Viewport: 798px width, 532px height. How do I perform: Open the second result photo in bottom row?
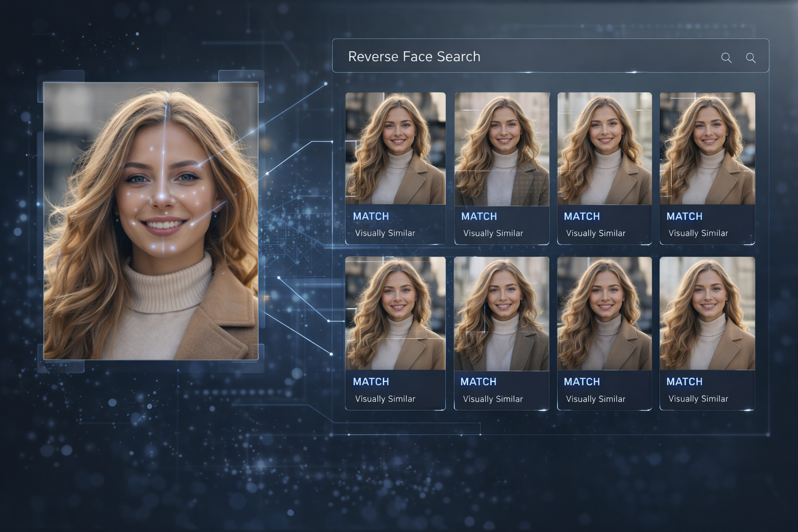[501, 313]
